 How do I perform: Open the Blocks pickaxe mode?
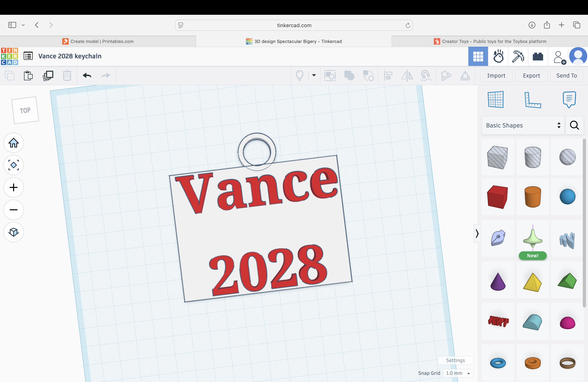[518, 57]
